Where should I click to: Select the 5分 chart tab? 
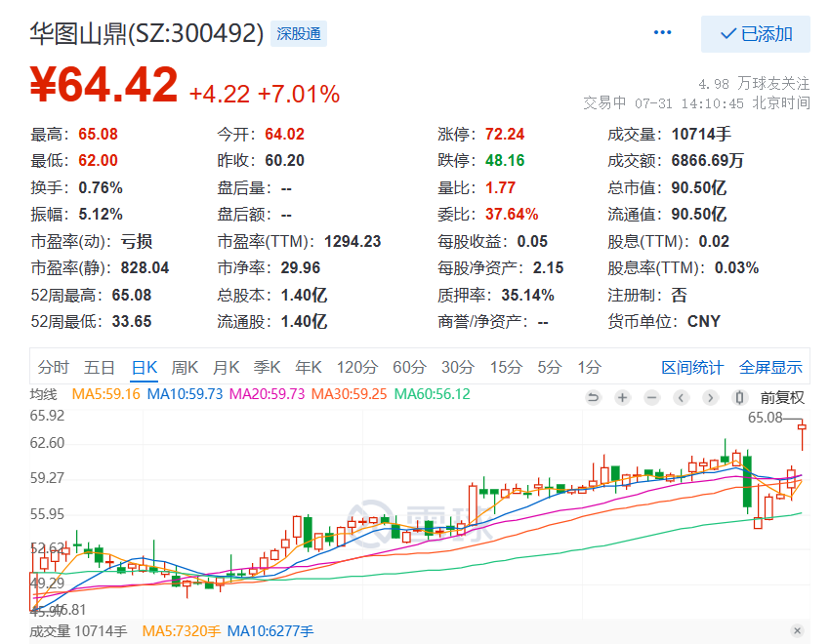(550, 367)
